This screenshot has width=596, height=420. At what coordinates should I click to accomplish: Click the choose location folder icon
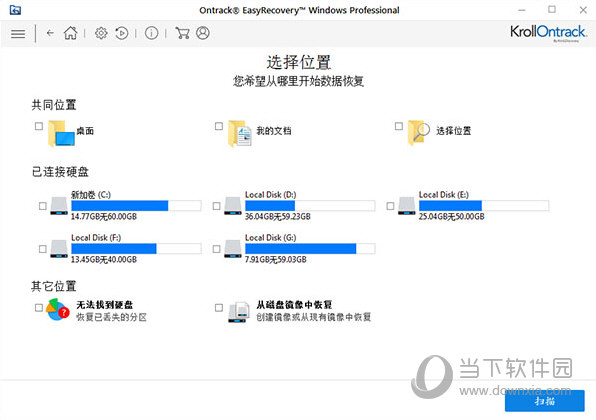click(x=418, y=133)
